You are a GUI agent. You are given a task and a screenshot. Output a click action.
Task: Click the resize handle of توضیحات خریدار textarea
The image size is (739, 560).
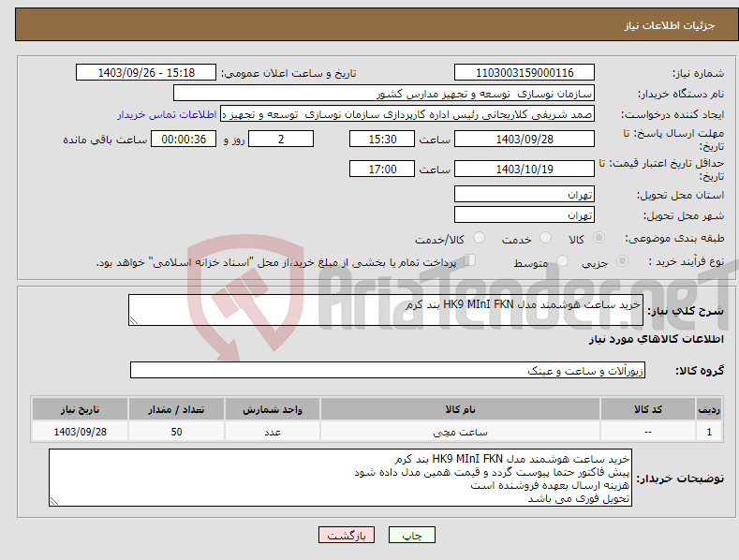(54, 501)
